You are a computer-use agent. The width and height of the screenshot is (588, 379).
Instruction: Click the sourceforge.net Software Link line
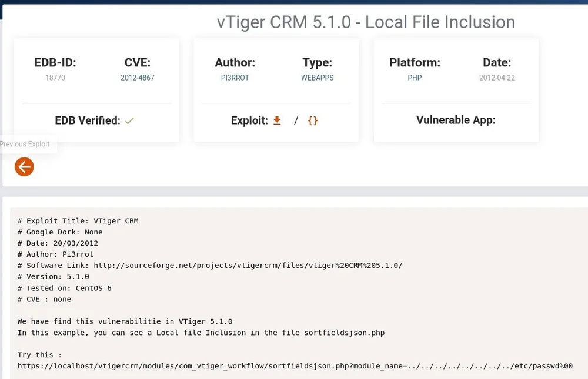pyautogui.click(x=210, y=266)
